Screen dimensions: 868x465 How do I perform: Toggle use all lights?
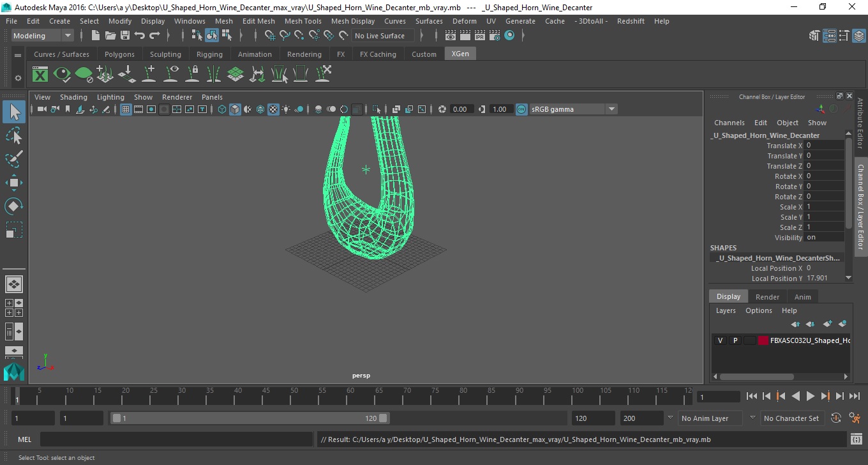pyautogui.click(x=286, y=109)
